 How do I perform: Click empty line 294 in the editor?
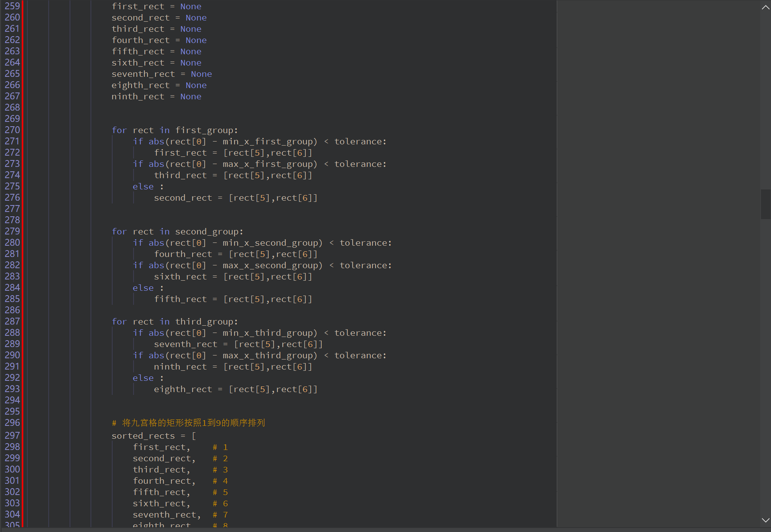click(x=282, y=400)
